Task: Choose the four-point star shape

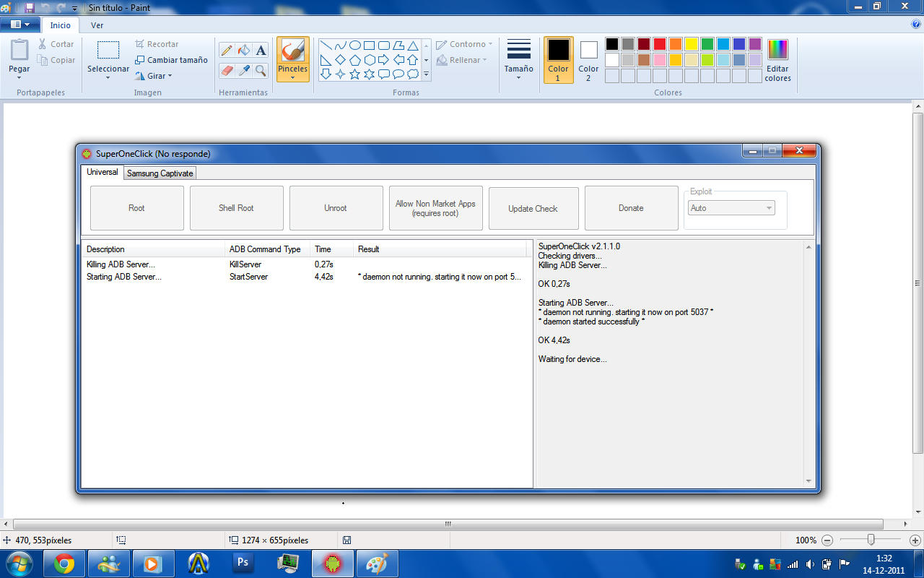Action: point(340,74)
